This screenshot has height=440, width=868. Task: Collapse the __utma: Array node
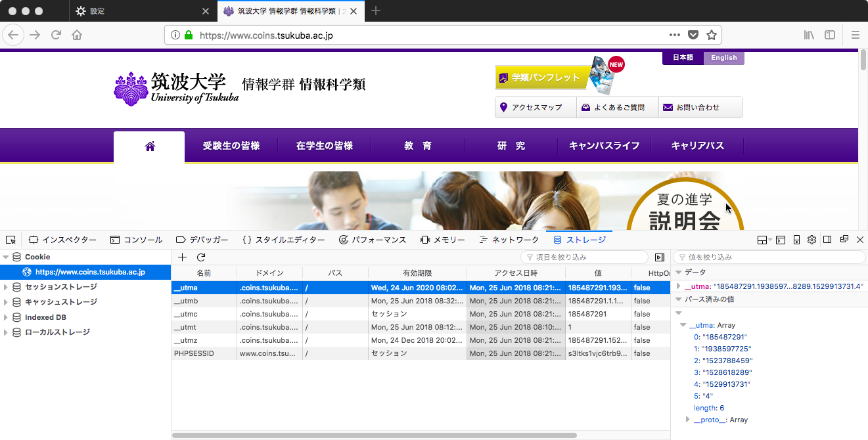(683, 325)
